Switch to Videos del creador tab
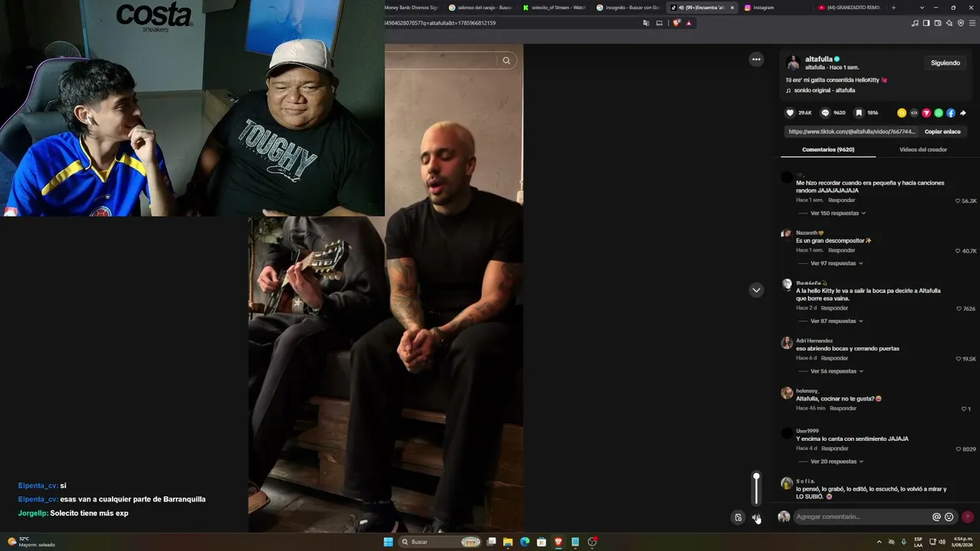The image size is (980, 551). (x=923, y=149)
